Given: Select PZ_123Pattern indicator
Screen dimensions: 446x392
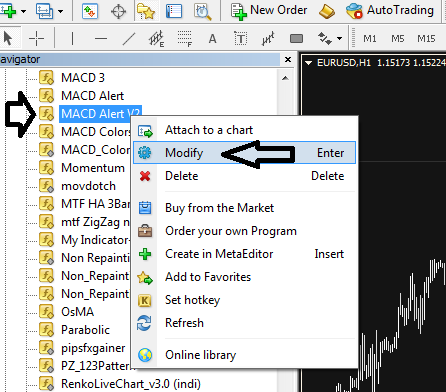Looking at the screenshot, I should 97,366.
